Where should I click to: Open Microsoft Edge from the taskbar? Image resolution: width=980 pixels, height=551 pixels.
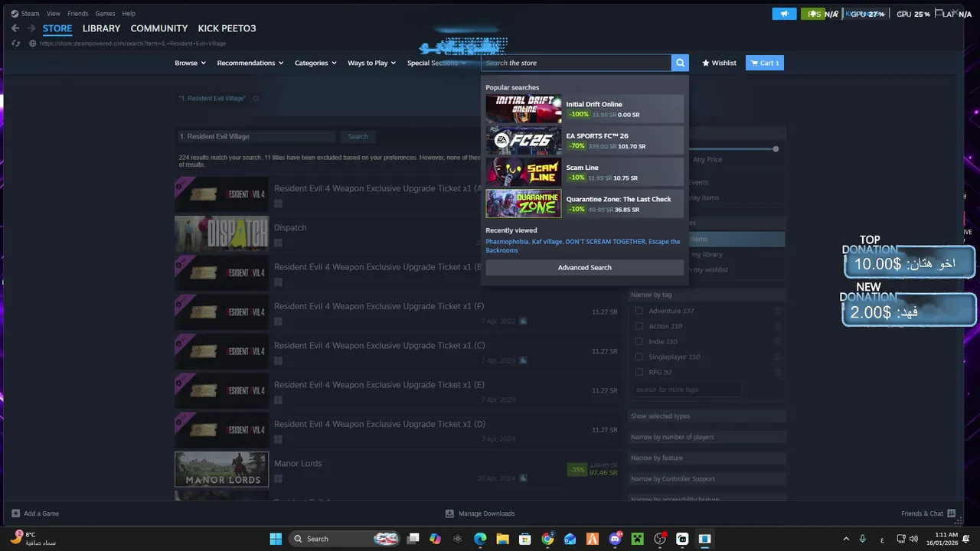(480, 539)
